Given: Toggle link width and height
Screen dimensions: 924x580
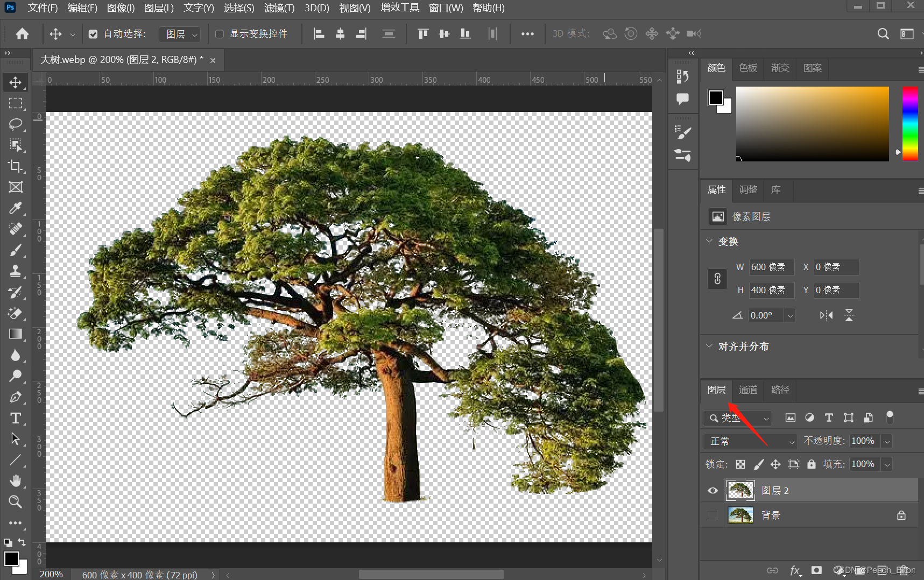Looking at the screenshot, I should click(x=717, y=279).
